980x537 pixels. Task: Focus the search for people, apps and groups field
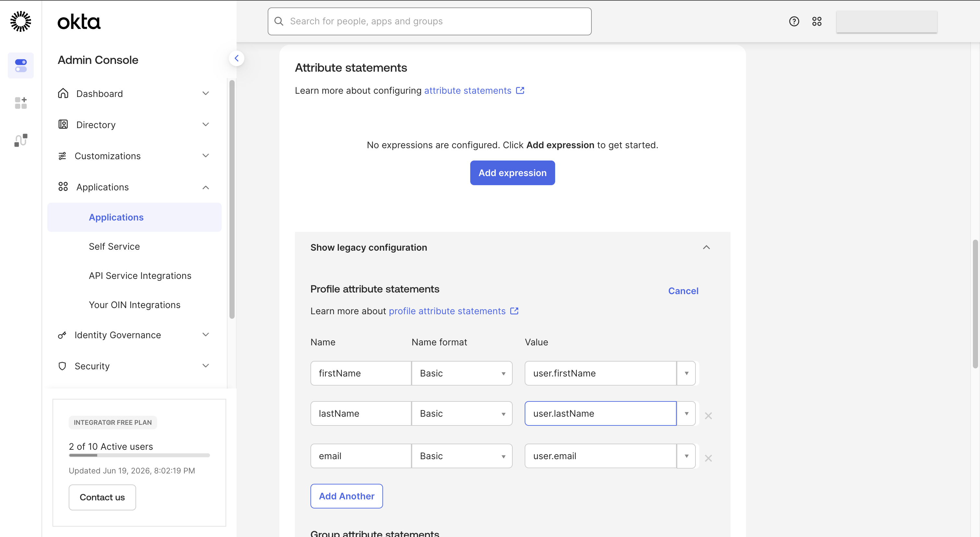pos(429,21)
